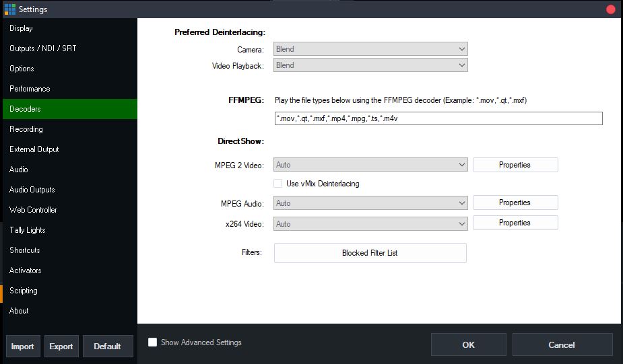
Task: Click the FFMPEG file types text field
Action: (438, 118)
